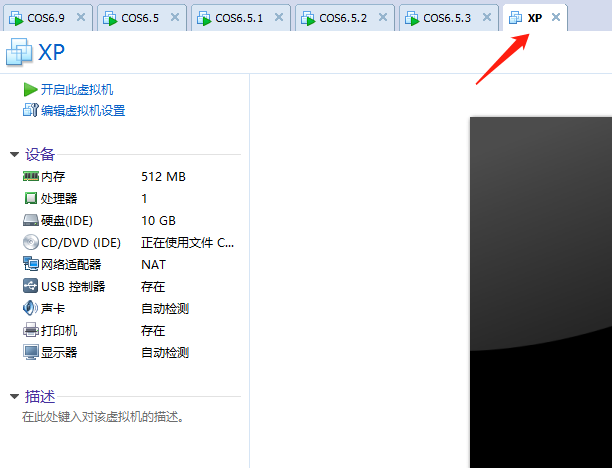Click the hard disk IDE icon
612x468 pixels.
[x=31, y=221]
